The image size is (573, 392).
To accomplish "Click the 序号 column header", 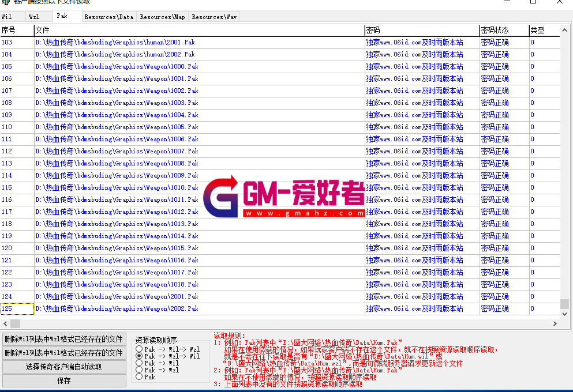I will [x=17, y=31].
